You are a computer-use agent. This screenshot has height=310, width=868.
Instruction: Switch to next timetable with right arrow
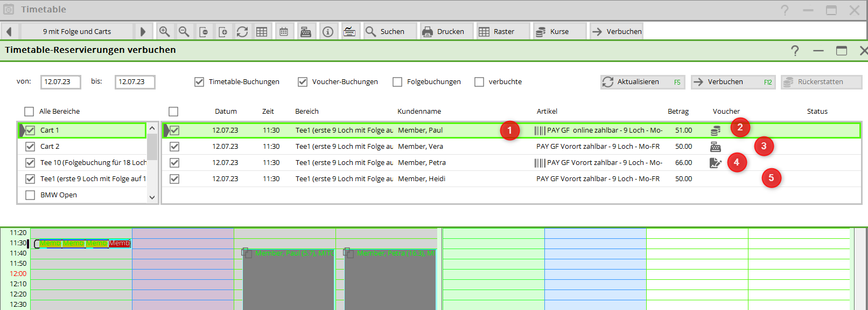click(x=143, y=32)
